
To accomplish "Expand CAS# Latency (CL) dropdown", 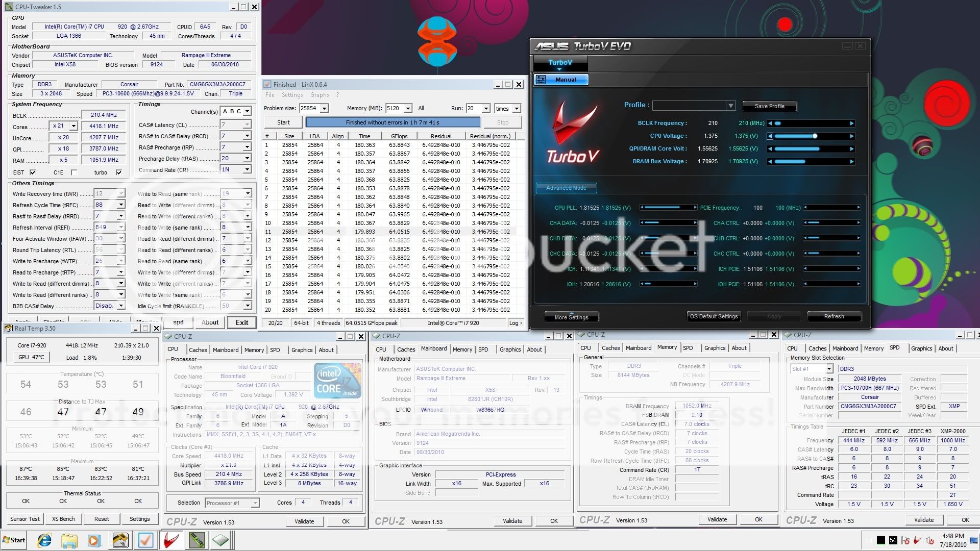I will click(247, 124).
